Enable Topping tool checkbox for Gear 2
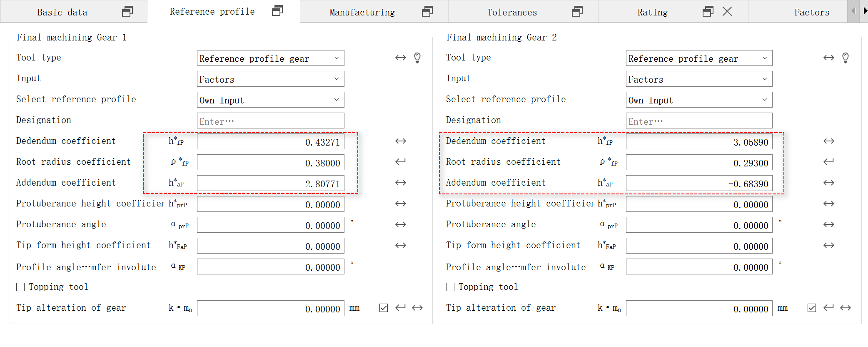 coord(450,287)
